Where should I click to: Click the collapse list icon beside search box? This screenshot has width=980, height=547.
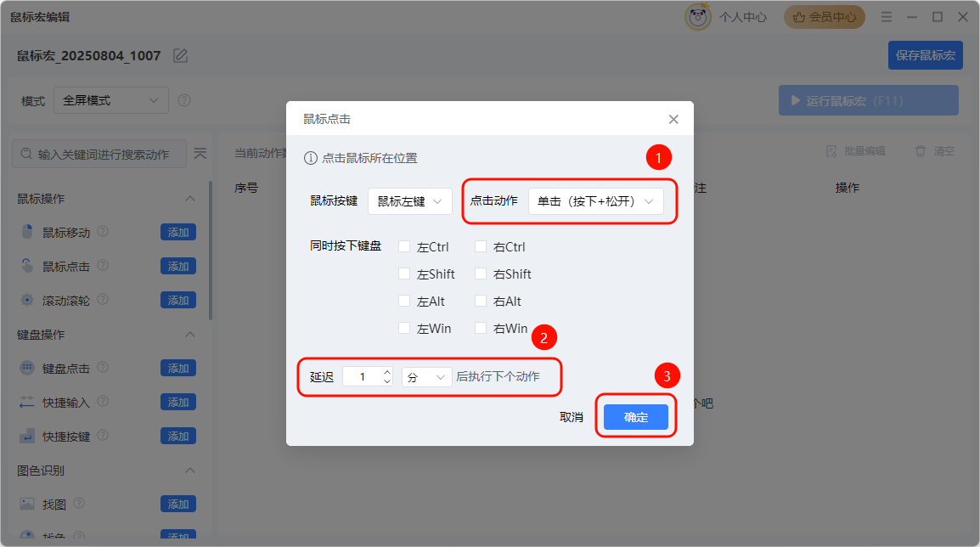pos(200,153)
